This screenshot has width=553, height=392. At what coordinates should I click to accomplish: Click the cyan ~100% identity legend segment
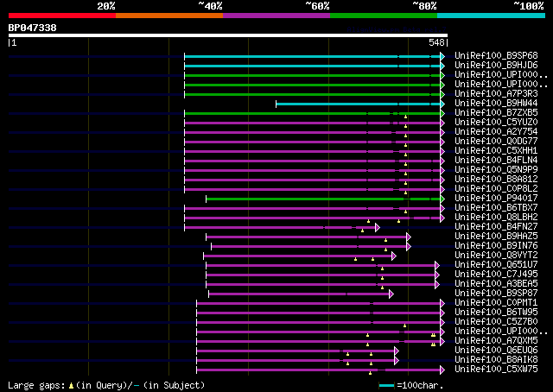(491, 16)
